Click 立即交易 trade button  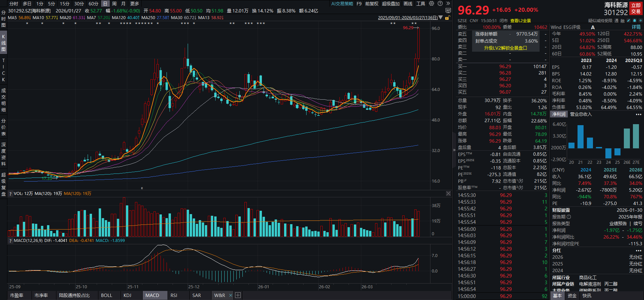coord(636,8)
